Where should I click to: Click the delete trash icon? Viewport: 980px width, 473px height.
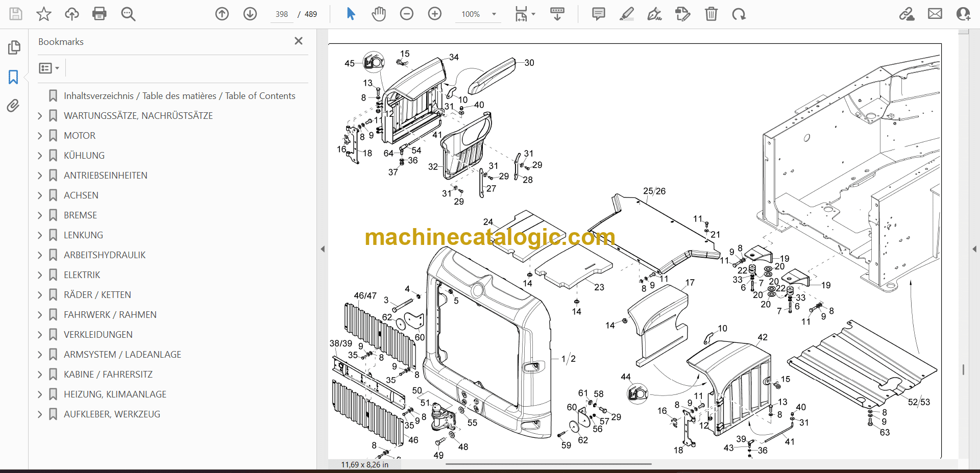click(x=711, y=14)
